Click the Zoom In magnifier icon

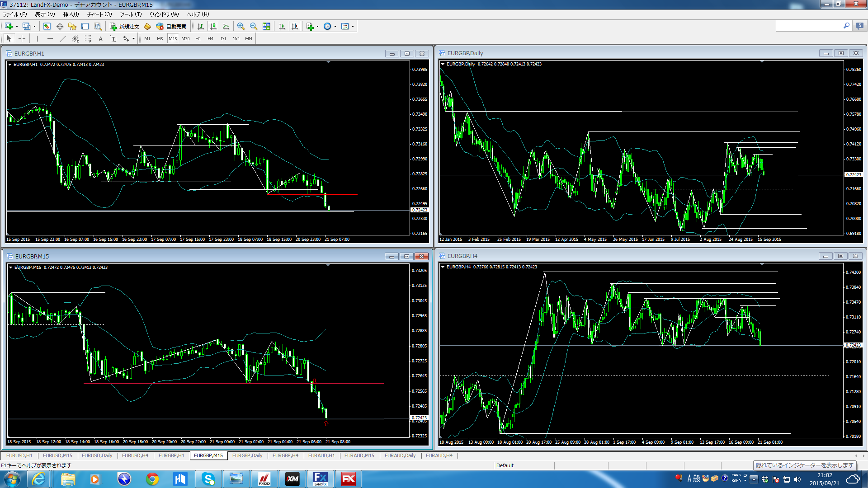pos(241,26)
